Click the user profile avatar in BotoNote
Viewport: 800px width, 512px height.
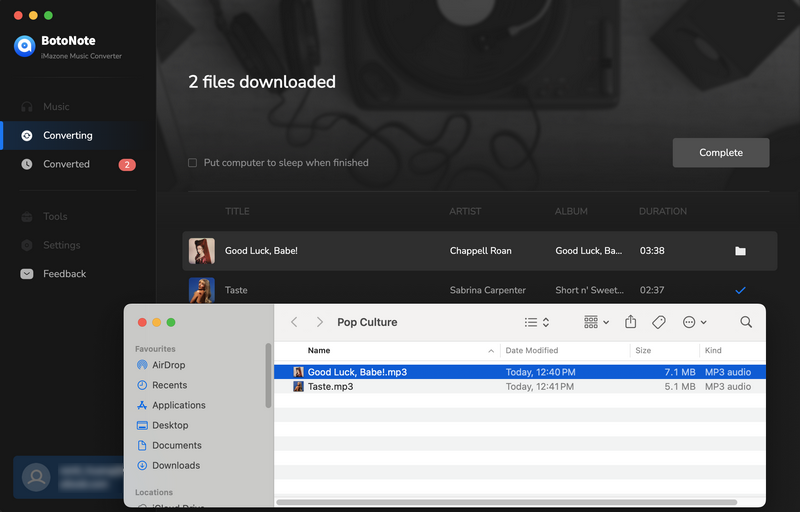pos(36,477)
